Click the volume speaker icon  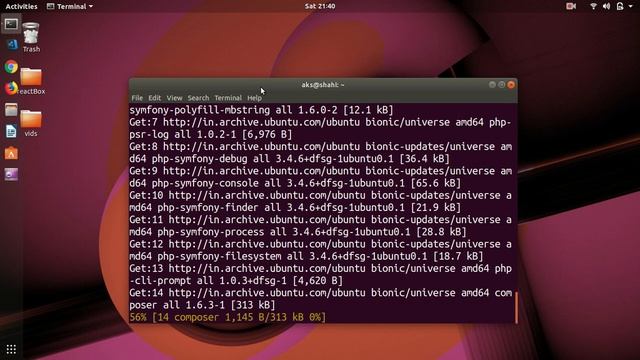point(607,6)
